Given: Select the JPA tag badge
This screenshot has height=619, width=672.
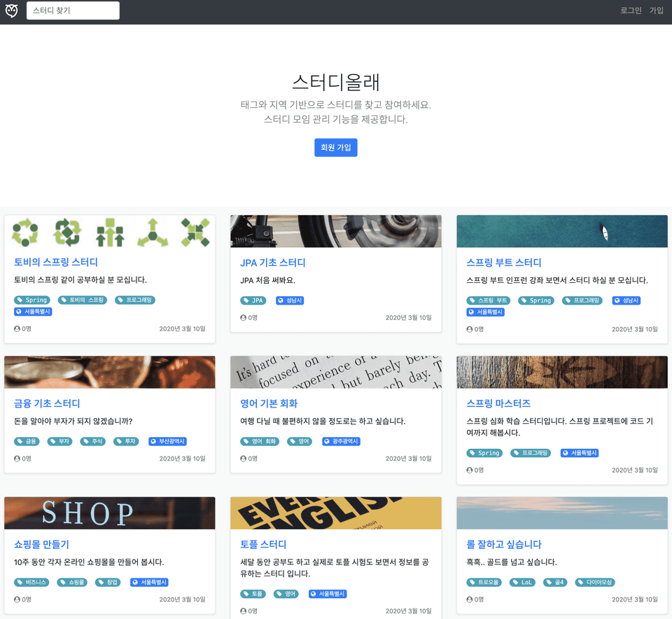Looking at the screenshot, I should coord(253,300).
